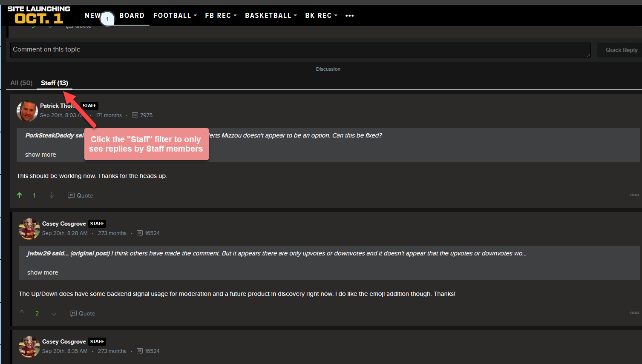Upvote Casey Cosgrove's second post

pyautogui.click(x=22, y=313)
